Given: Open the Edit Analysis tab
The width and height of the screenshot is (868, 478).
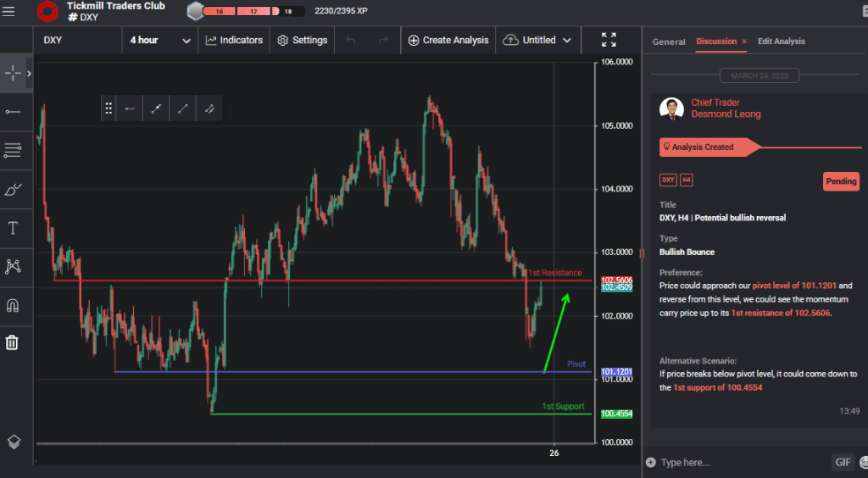Looking at the screenshot, I should click(781, 42).
